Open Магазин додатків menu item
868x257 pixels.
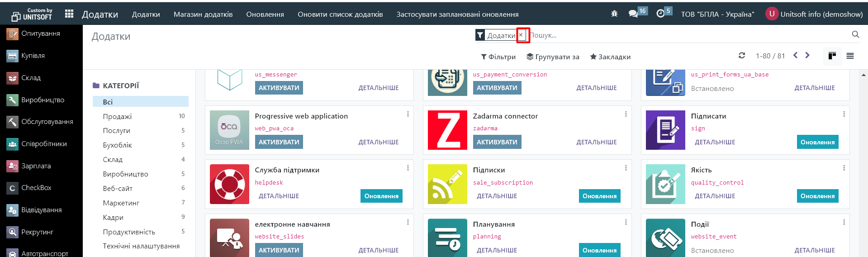tap(203, 14)
